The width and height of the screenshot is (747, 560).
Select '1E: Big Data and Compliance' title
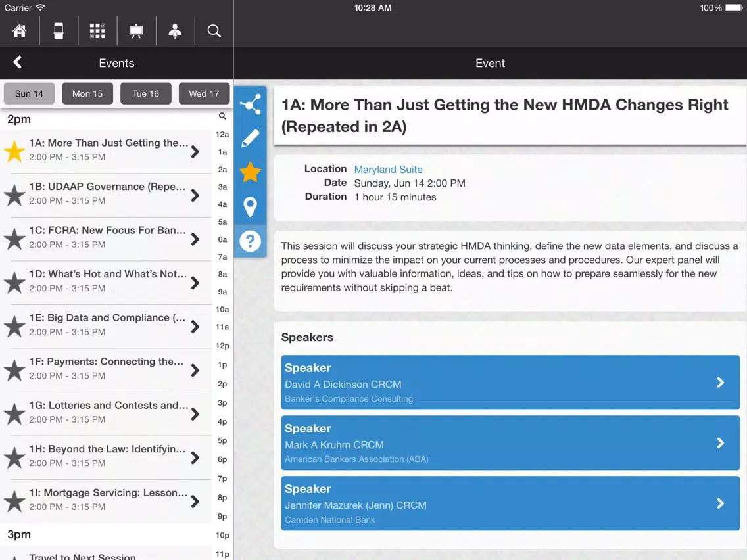pyautogui.click(x=107, y=317)
